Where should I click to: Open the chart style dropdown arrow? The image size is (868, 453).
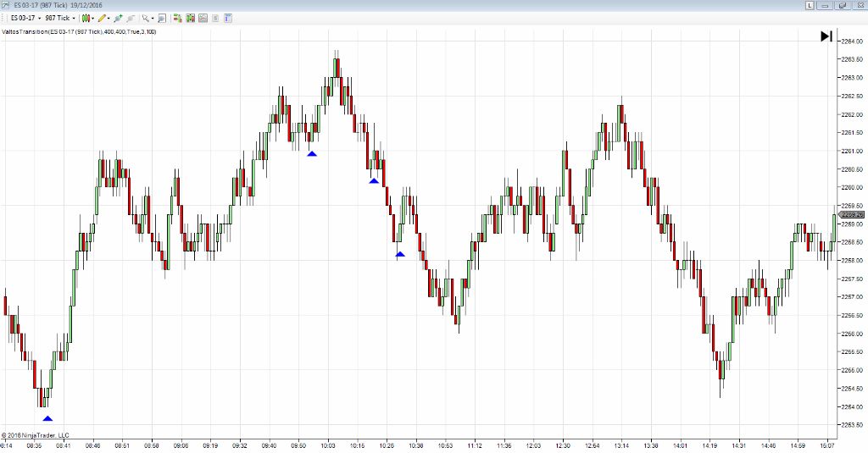92,18
